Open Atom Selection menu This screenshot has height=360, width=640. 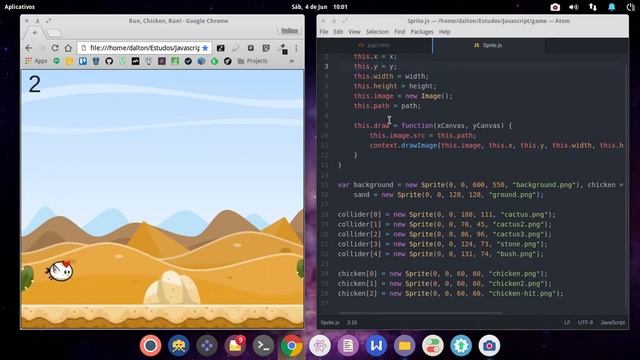pos(377,32)
